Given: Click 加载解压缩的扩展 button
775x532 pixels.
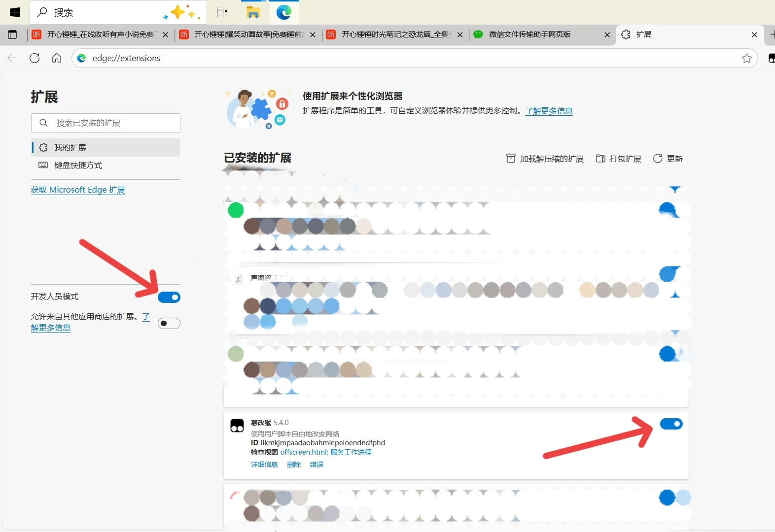Looking at the screenshot, I should pos(545,159).
